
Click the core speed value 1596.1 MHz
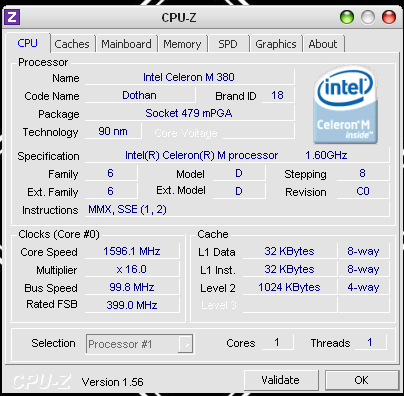tap(132, 251)
